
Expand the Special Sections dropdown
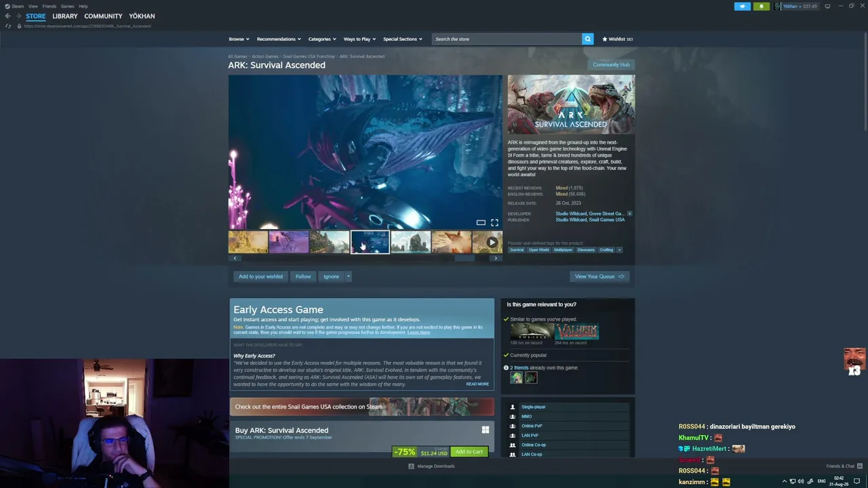coord(403,39)
